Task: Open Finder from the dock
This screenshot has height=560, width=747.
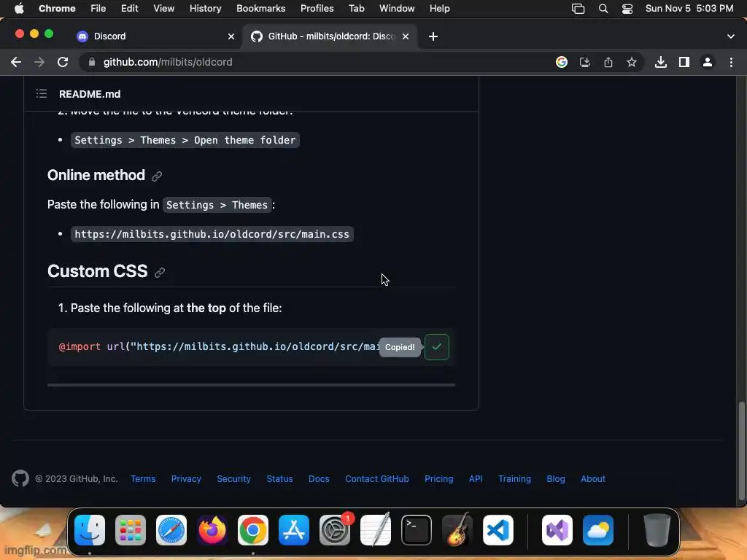Action: (x=90, y=530)
